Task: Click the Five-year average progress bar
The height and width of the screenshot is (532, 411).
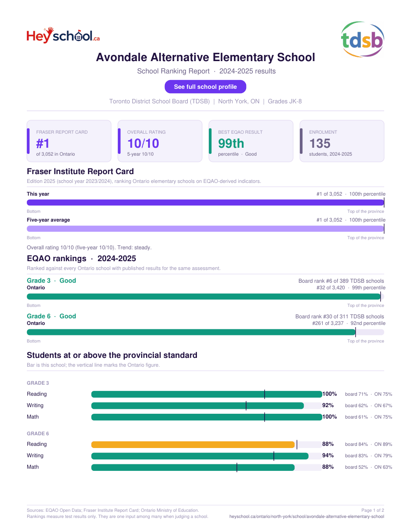Action: point(205,229)
